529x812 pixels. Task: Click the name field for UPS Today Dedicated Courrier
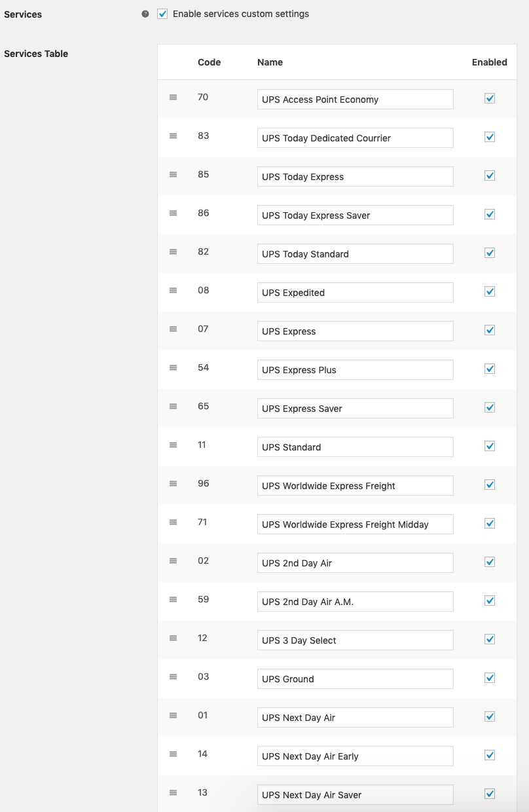(x=355, y=138)
